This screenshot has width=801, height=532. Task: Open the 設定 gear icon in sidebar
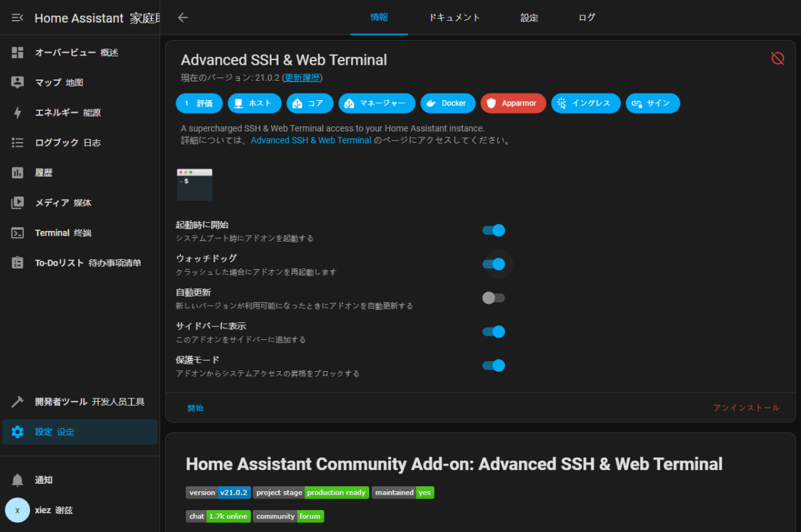[18, 432]
